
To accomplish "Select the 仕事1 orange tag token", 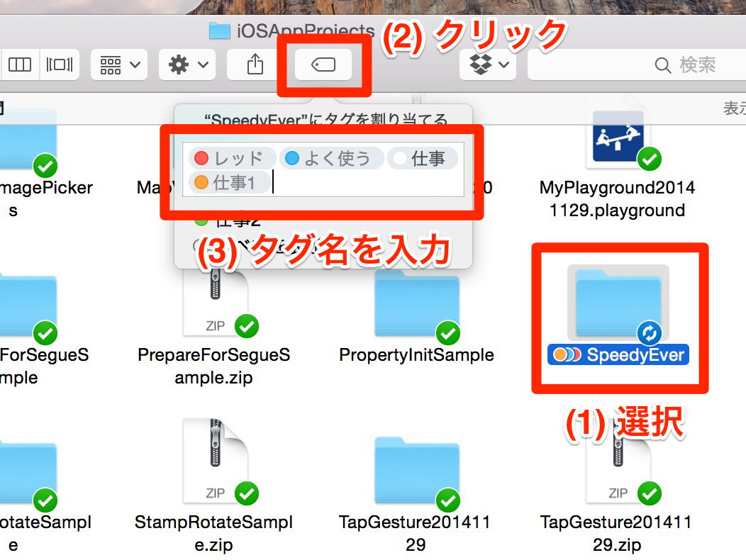I will (x=230, y=182).
